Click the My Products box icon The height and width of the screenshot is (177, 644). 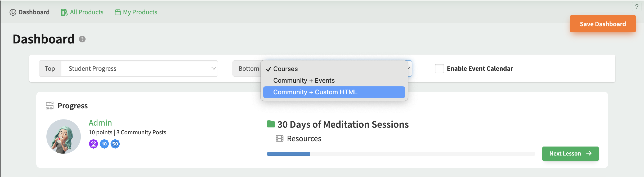coord(118,12)
